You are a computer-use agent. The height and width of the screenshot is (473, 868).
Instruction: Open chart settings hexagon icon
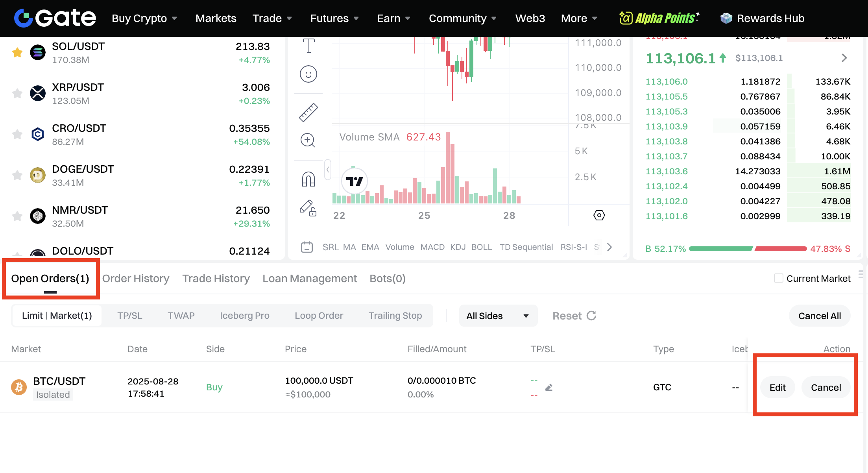(x=599, y=215)
